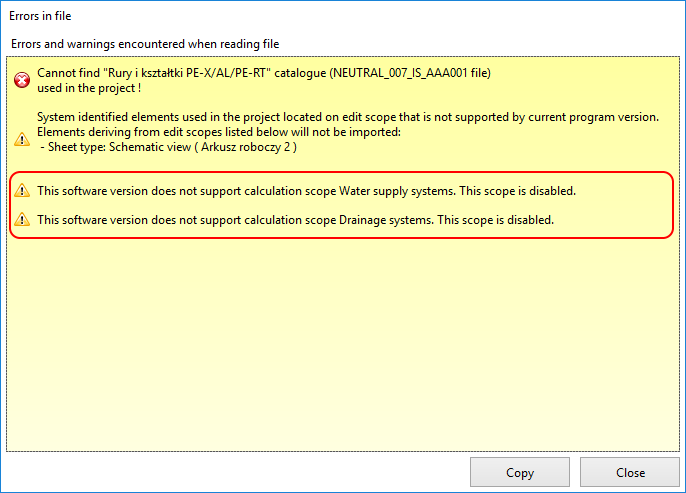686x493 pixels.
Task: Click warning icon next to edit scope message
Action: click(22, 139)
